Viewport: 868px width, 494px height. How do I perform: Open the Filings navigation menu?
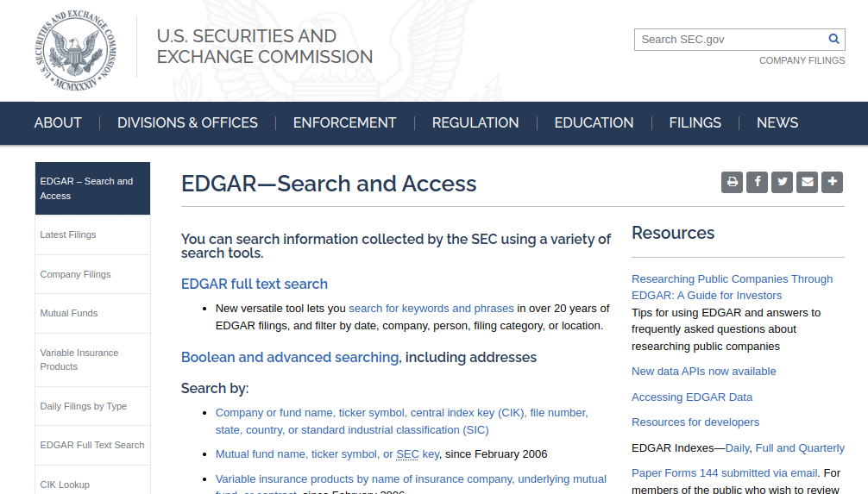[x=695, y=122]
